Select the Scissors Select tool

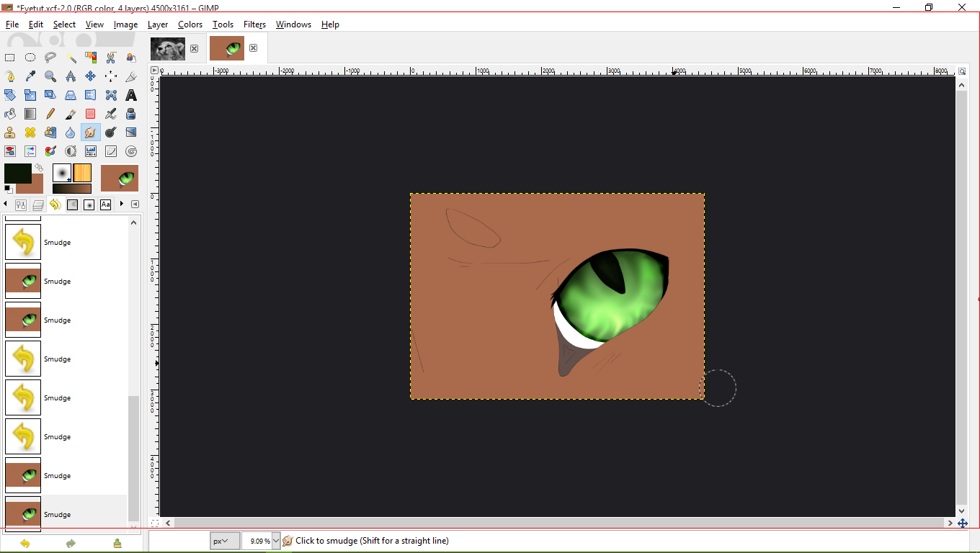coord(111,58)
